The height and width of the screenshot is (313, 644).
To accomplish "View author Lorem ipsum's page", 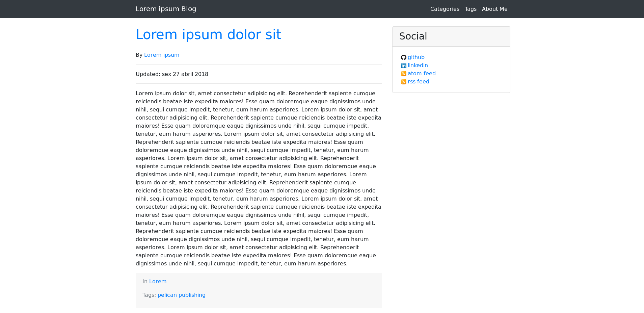I will 161,55.
